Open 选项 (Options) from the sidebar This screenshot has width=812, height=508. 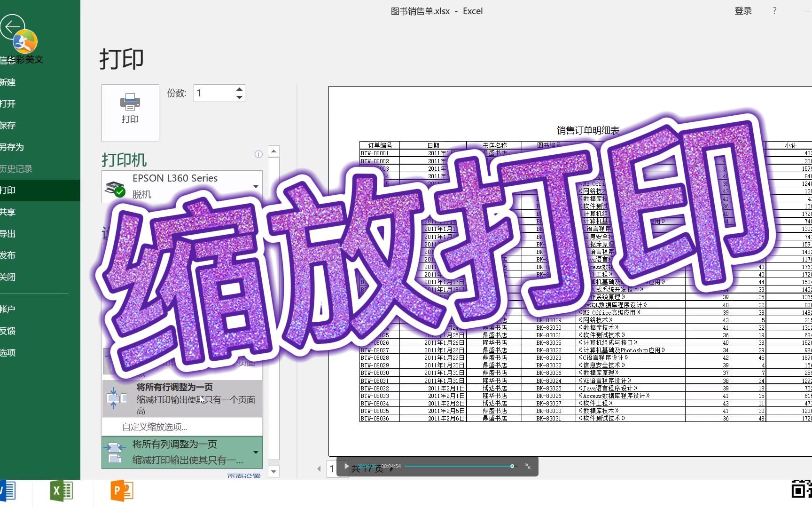pos(8,352)
